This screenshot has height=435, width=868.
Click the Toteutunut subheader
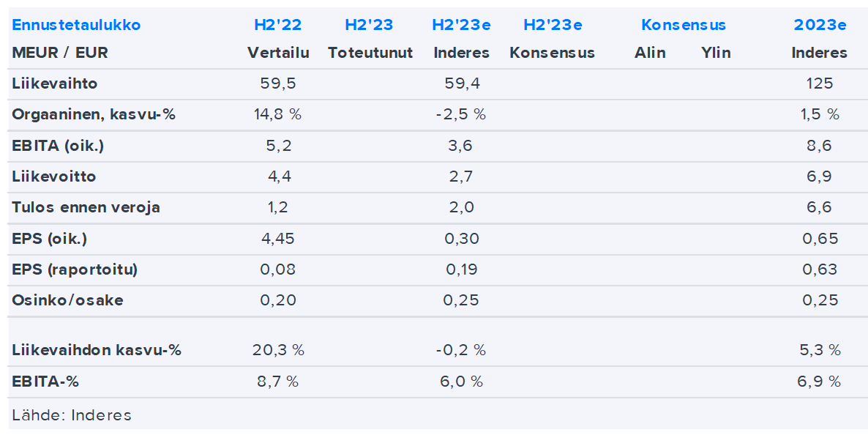click(x=370, y=53)
